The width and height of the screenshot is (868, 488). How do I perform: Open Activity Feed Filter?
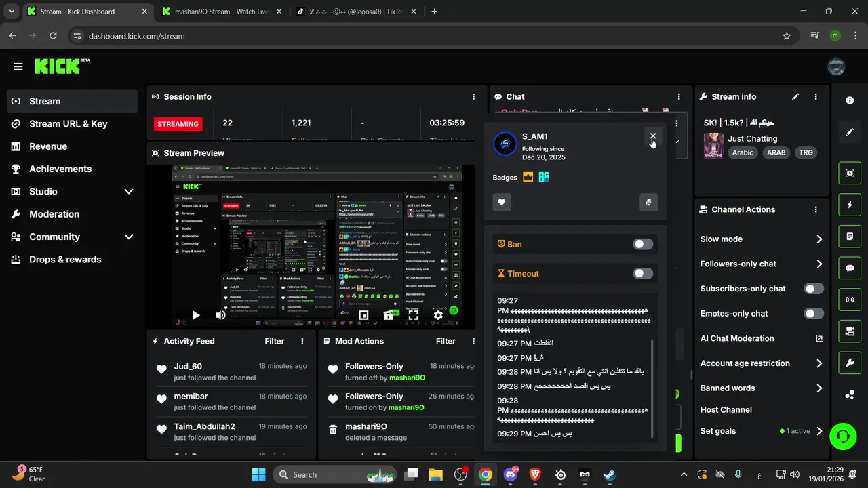coord(275,342)
